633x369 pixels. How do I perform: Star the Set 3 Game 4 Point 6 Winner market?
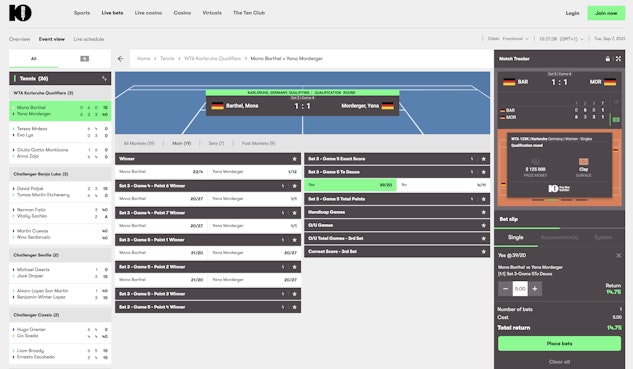294,186
